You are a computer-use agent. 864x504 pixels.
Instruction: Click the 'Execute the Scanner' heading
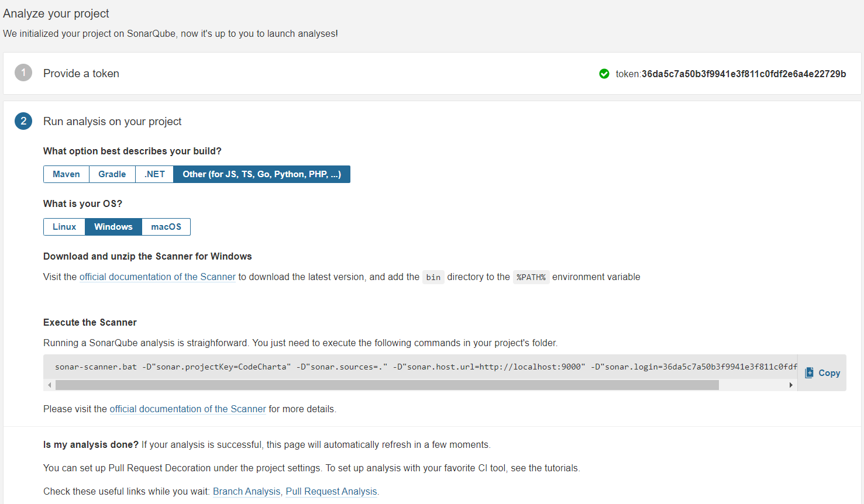tap(90, 323)
